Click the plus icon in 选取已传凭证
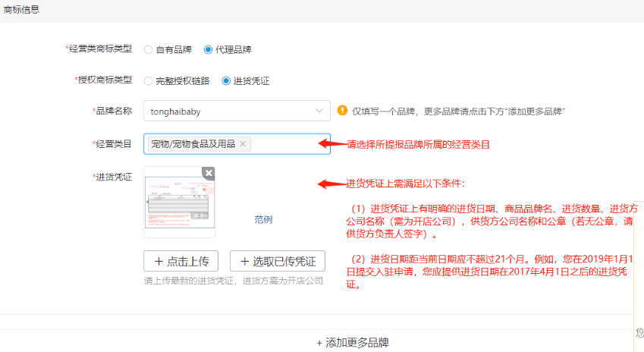Image resolution: width=644 pixels, height=352 pixels. [x=245, y=261]
